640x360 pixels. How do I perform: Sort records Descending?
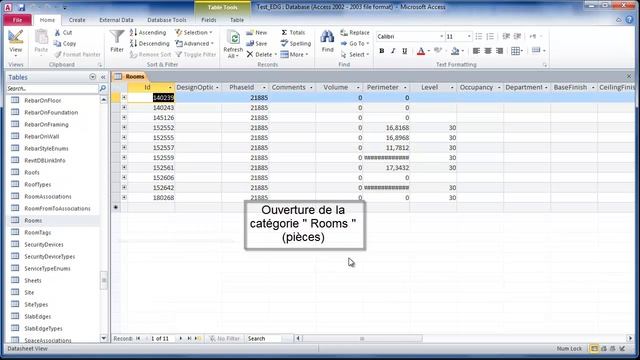(x=149, y=43)
